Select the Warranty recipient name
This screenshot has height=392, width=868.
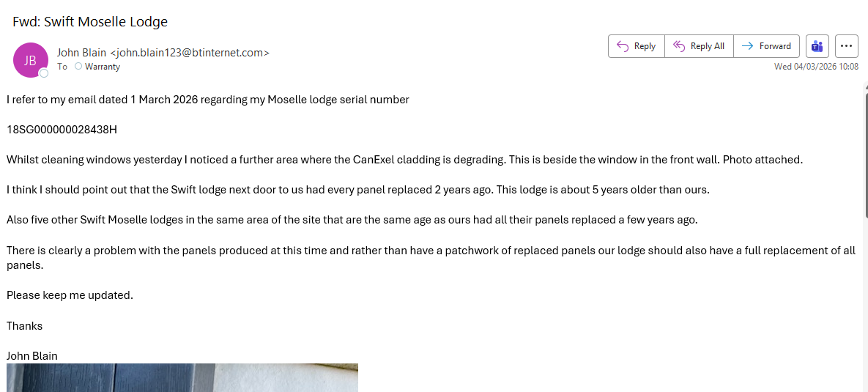103,67
